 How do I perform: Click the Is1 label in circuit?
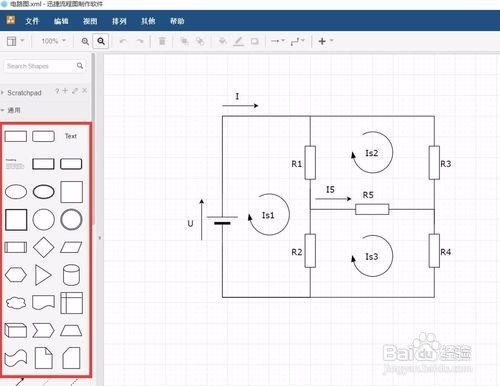pos(268,215)
